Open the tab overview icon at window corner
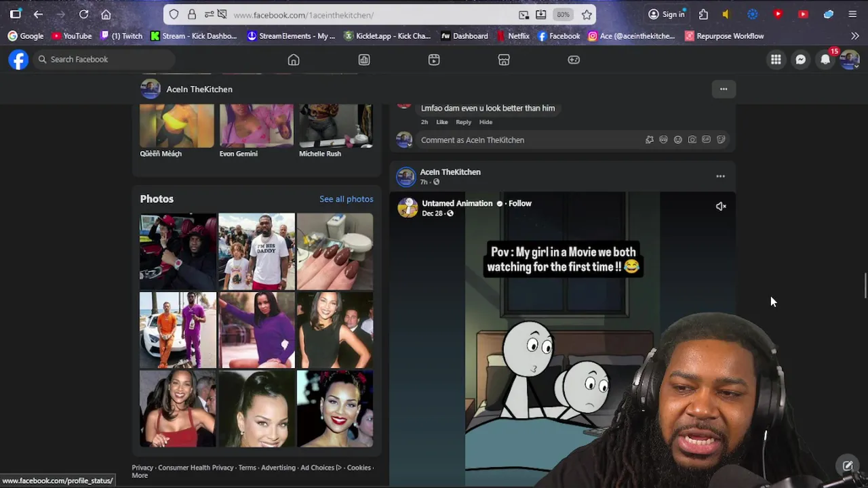The width and height of the screenshot is (868, 488). point(16,14)
